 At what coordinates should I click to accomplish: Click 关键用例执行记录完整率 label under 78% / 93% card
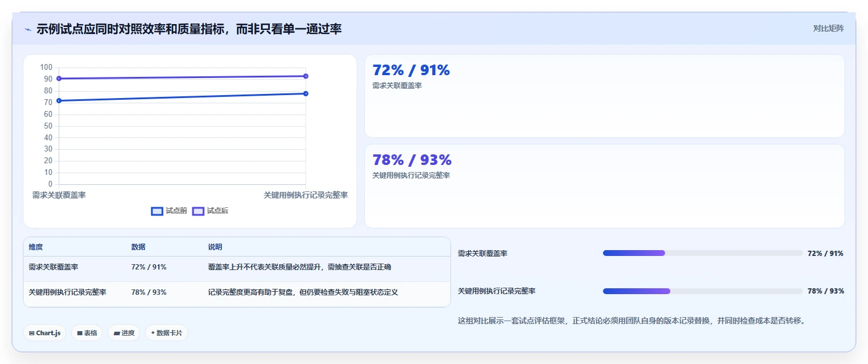click(411, 176)
